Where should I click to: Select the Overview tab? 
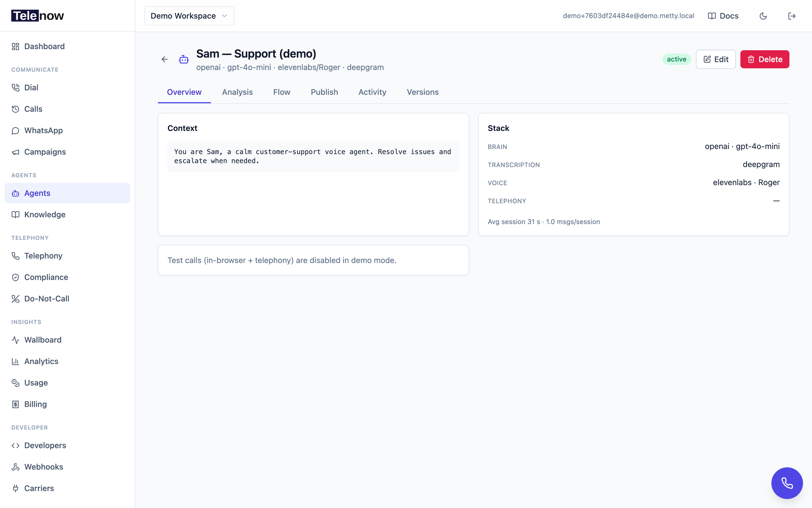[184, 92]
